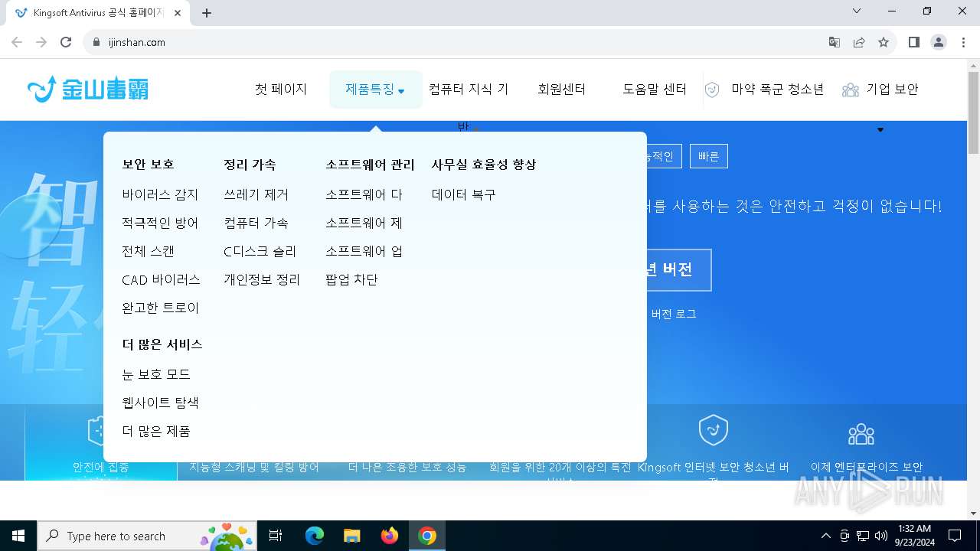Open a new browser tab

tap(207, 13)
